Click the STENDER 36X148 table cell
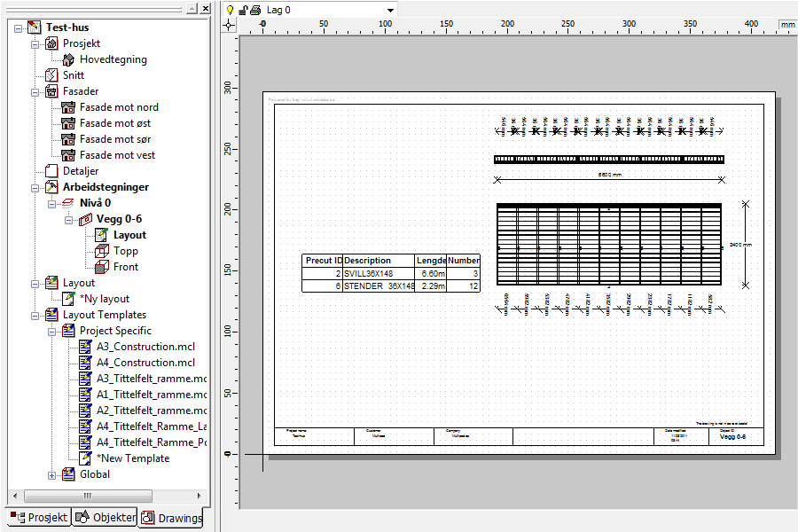Viewport: 798px width, 532px height. click(x=379, y=286)
